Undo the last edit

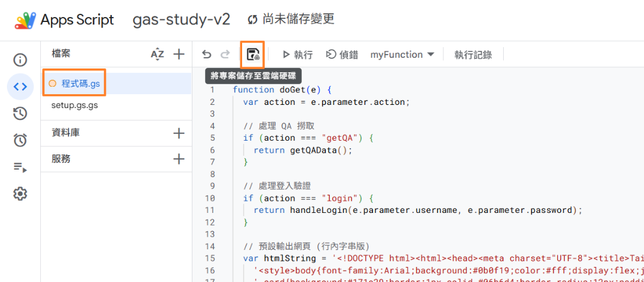click(x=206, y=55)
